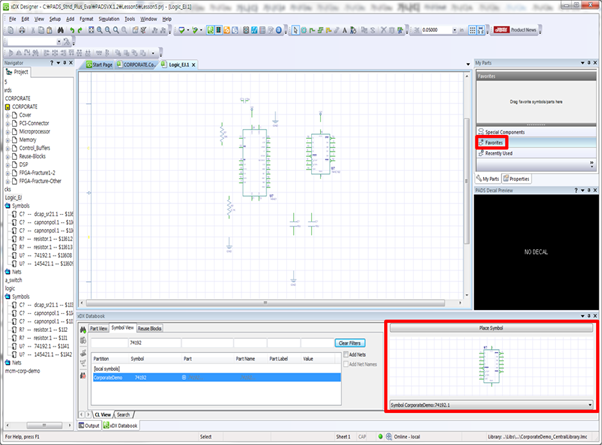Screen dimensions: 602x445
Task: Switch to Part View tab in Databook
Action: coord(99,328)
